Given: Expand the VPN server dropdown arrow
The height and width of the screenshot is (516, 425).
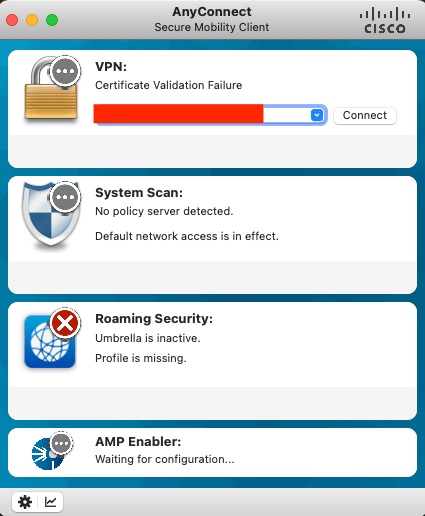Looking at the screenshot, I should coord(317,115).
